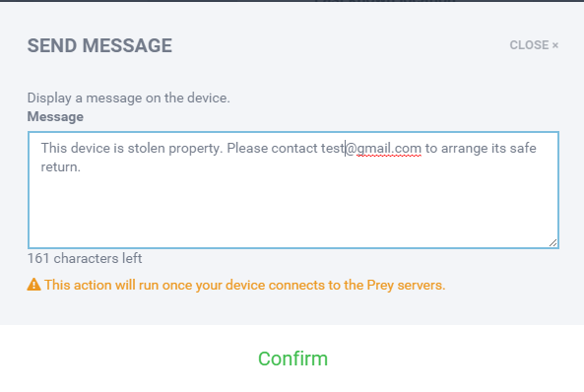Image resolution: width=584 pixels, height=392 pixels.
Task: Click 'Display a message on the device' text
Action: pyautogui.click(x=128, y=98)
